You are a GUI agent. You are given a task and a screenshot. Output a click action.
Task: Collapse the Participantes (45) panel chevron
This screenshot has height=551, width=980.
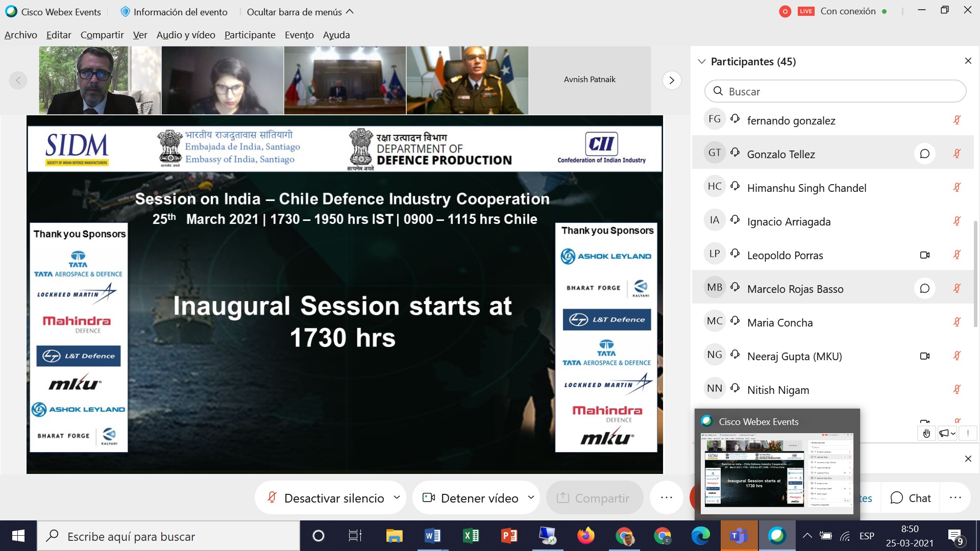pos(702,61)
